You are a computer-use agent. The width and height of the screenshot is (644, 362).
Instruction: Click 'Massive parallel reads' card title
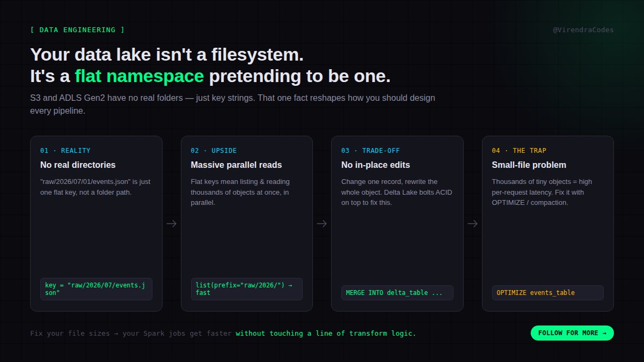point(236,165)
